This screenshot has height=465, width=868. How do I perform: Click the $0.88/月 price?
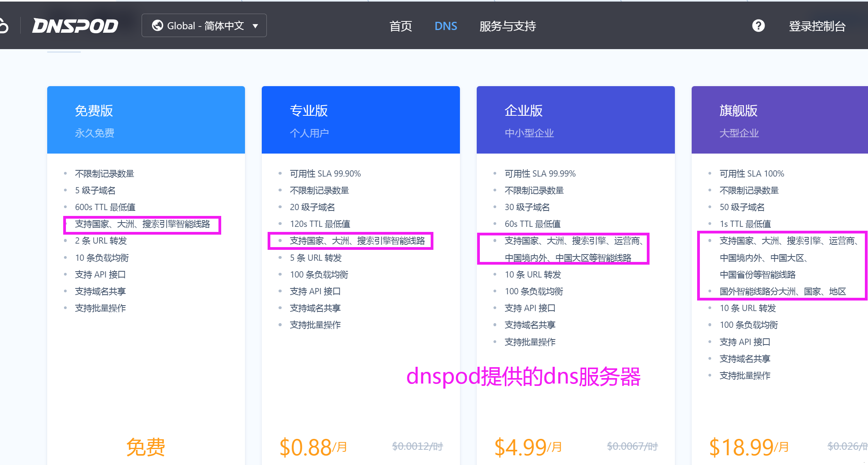point(313,447)
